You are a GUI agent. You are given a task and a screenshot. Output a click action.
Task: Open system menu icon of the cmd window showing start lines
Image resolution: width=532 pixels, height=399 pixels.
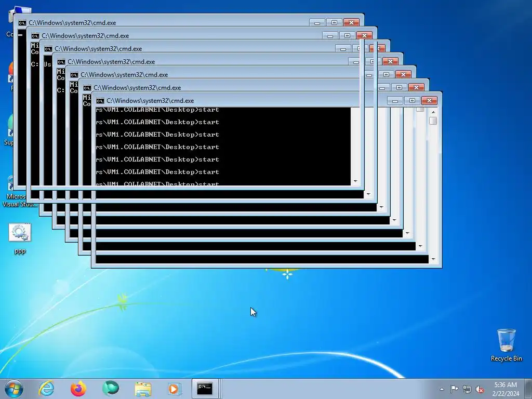click(x=100, y=101)
